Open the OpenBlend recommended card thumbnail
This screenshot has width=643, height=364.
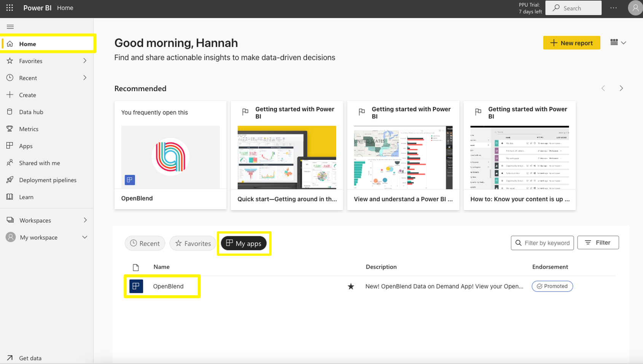click(170, 157)
